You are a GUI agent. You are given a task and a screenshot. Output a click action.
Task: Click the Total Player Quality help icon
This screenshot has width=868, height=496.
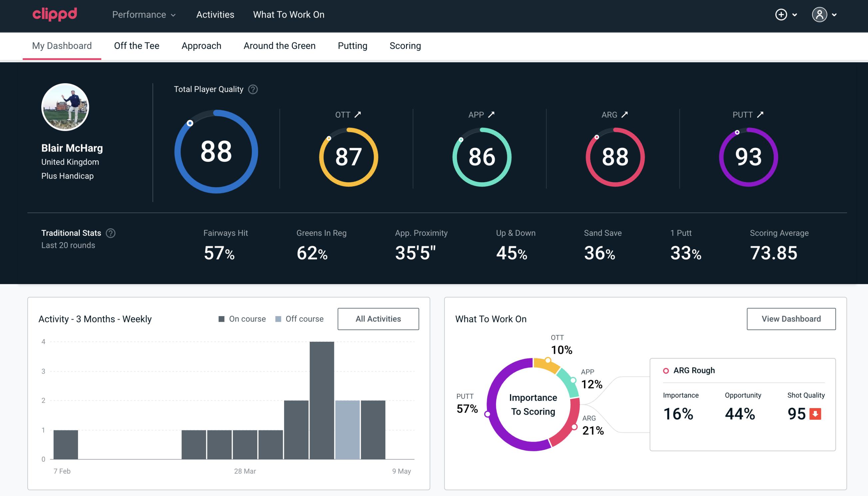pyautogui.click(x=251, y=89)
